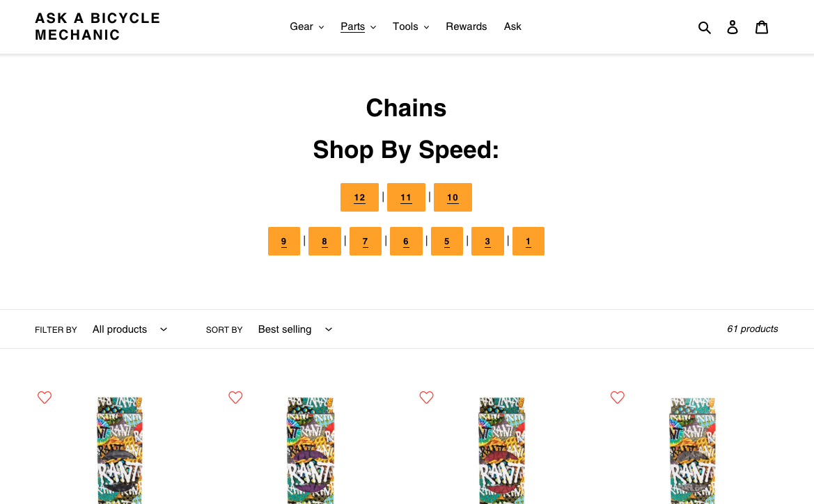The width and height of the screenshot is (814, 504).
Task: Go to the Ask page
Action: click(x=512, y=26)
